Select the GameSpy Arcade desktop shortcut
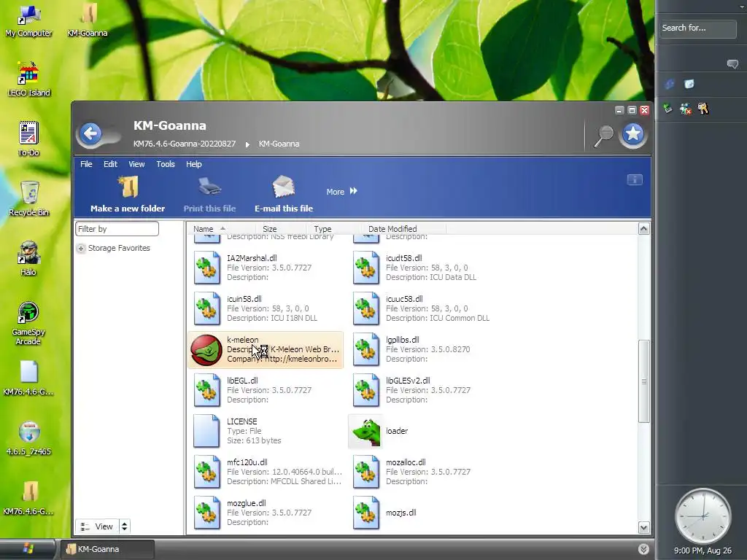Viewport: 747px width, 560px height. pyautogui.click(x=28, y=324)
